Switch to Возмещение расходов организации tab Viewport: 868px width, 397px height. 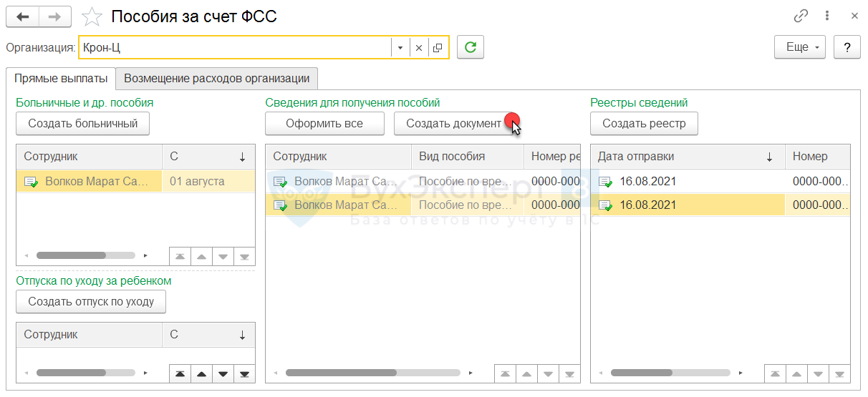coord(217,78)
